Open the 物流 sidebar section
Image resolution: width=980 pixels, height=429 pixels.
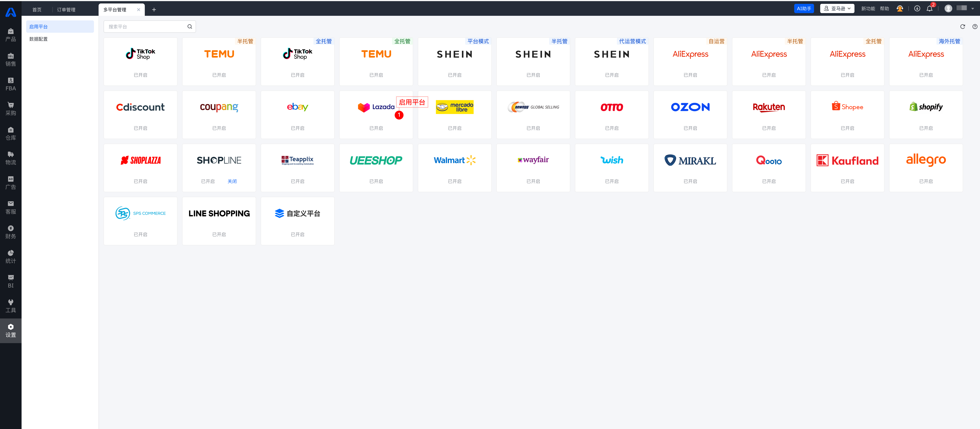(11, 158)
